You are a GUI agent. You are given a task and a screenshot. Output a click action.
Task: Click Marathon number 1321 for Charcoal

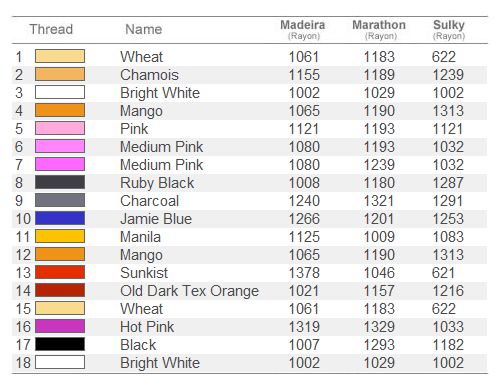(379, 201)
